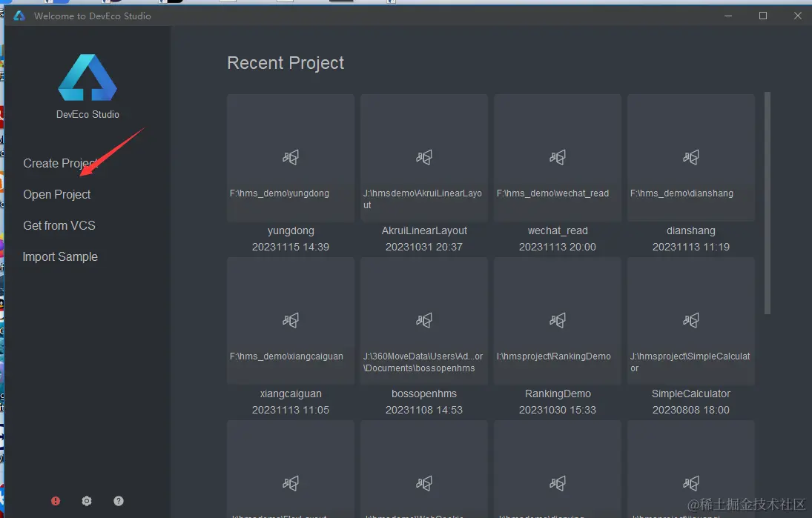
Task: Click the DevEco Studio title bar icon
Action: pyautogui.click(x=19, y=16)
